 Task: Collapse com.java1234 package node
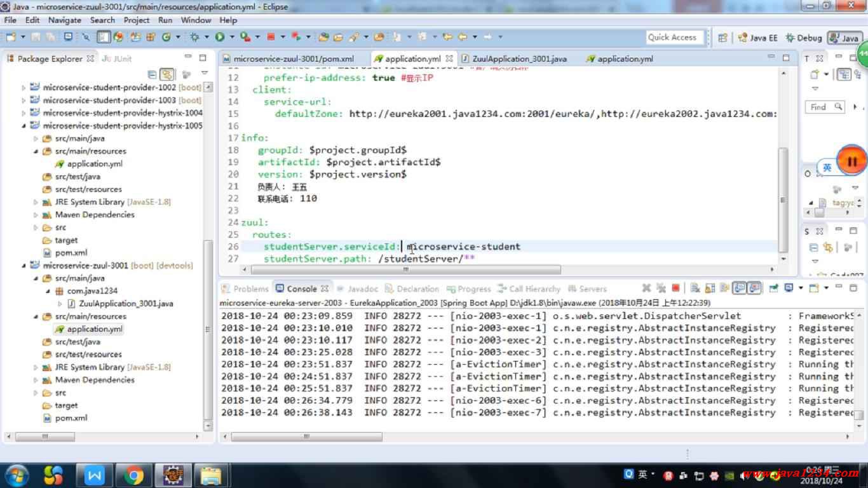click(x=49, y=291)
